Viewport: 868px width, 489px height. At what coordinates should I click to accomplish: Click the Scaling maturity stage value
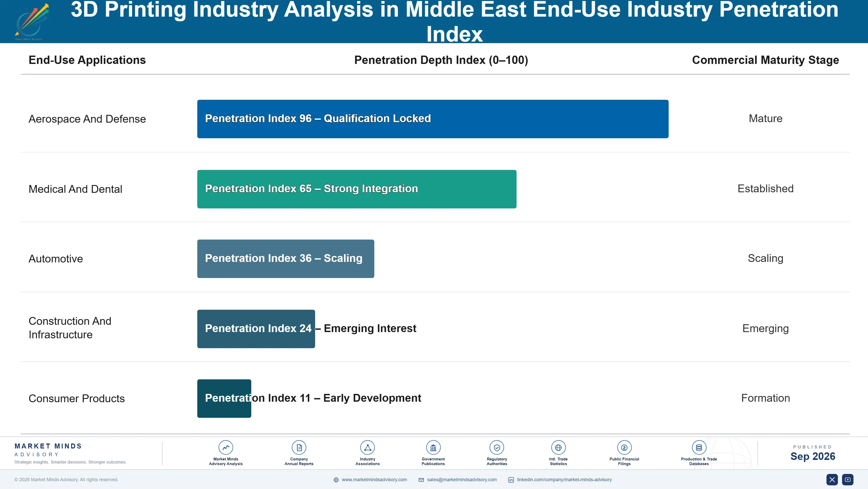pos(765,258)
